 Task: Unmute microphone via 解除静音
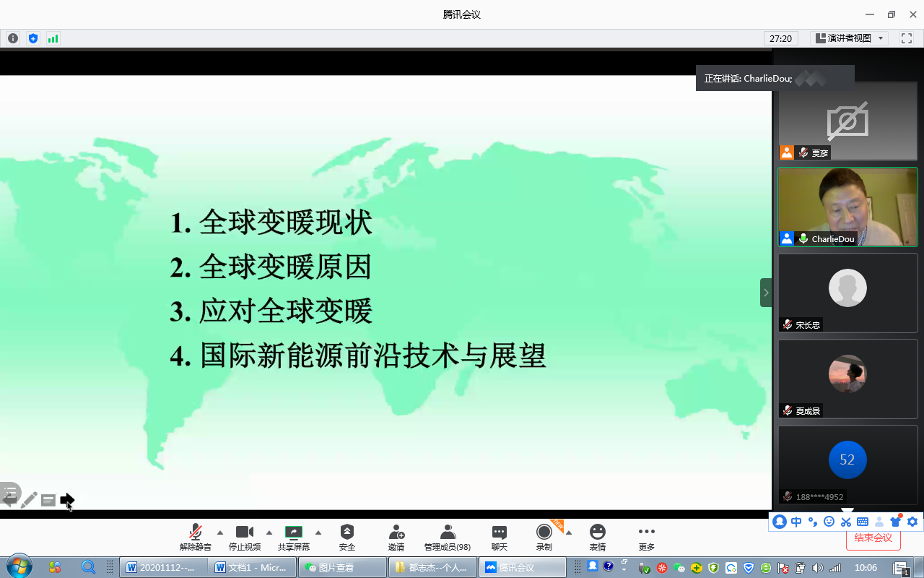(x=196, y=538)
